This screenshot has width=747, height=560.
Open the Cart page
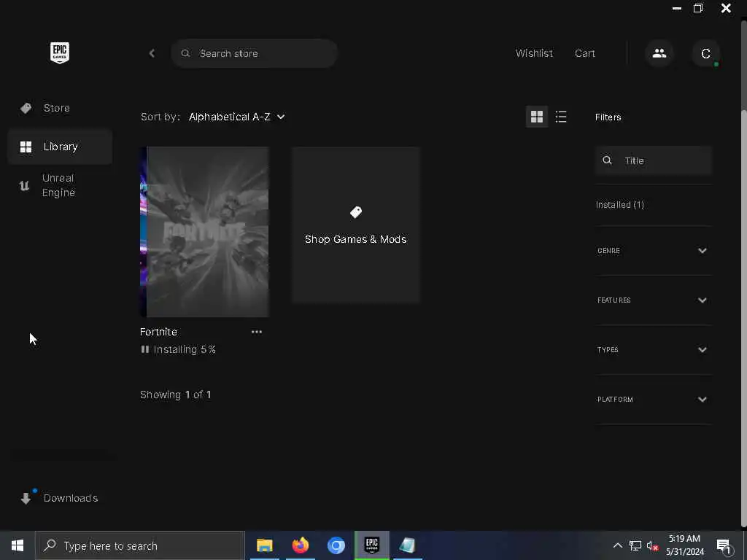(x=584, y=53)
